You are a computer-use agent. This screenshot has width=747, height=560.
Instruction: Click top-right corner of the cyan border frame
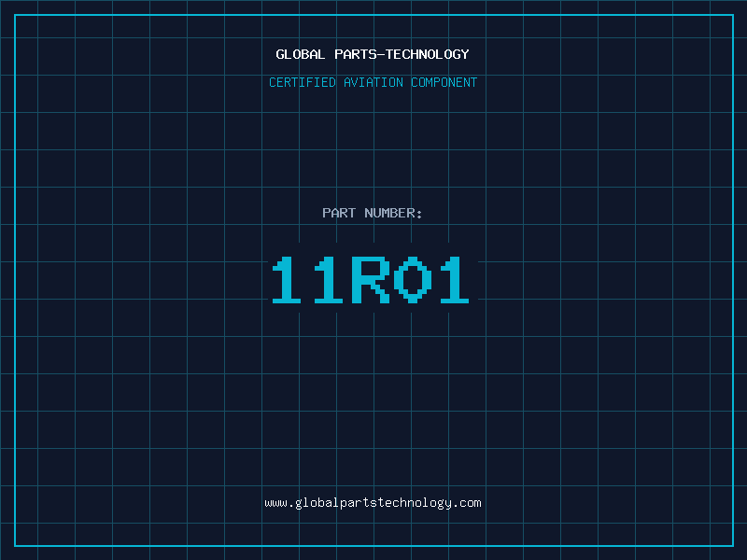click(732, 15)
